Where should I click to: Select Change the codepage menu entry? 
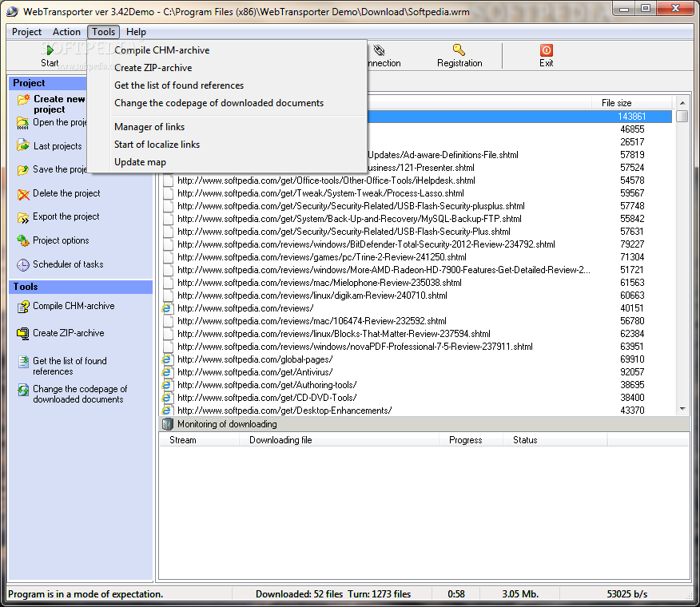point(227,103)
